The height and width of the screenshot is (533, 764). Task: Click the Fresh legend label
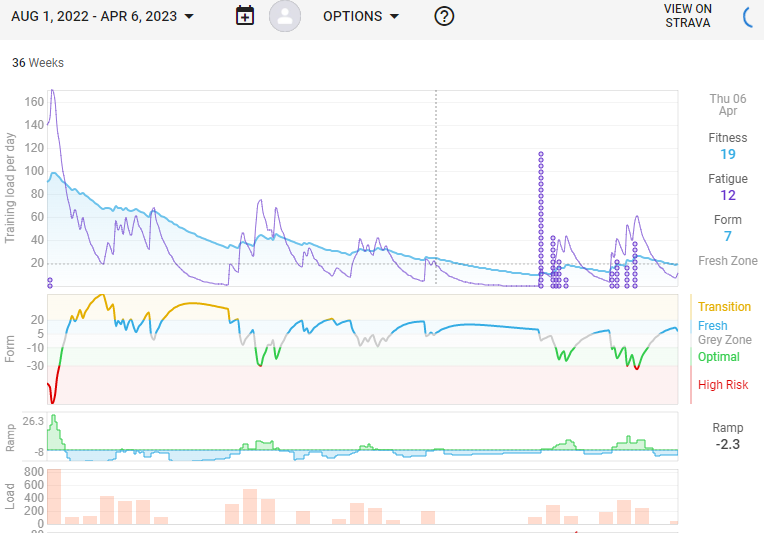coord(712,325)
